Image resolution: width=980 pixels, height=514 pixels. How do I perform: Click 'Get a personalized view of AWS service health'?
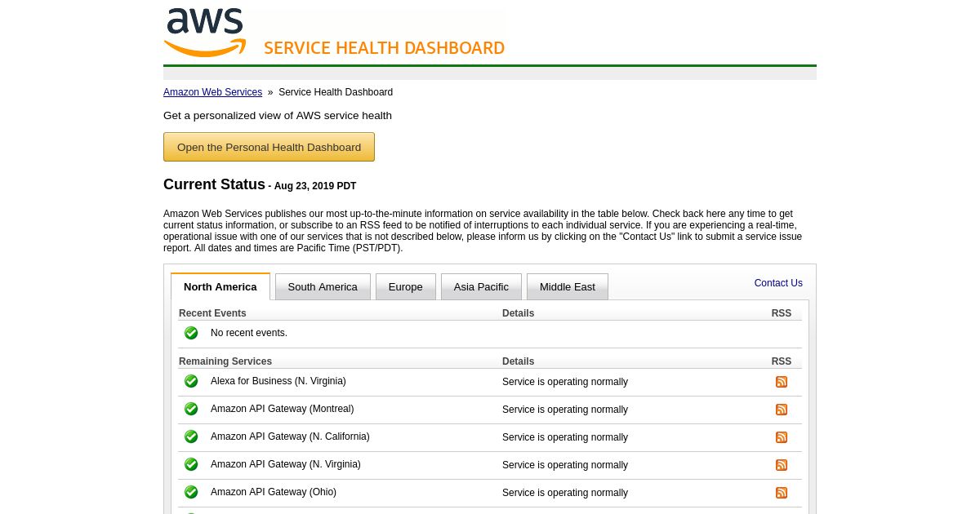(x=278, y=116)
